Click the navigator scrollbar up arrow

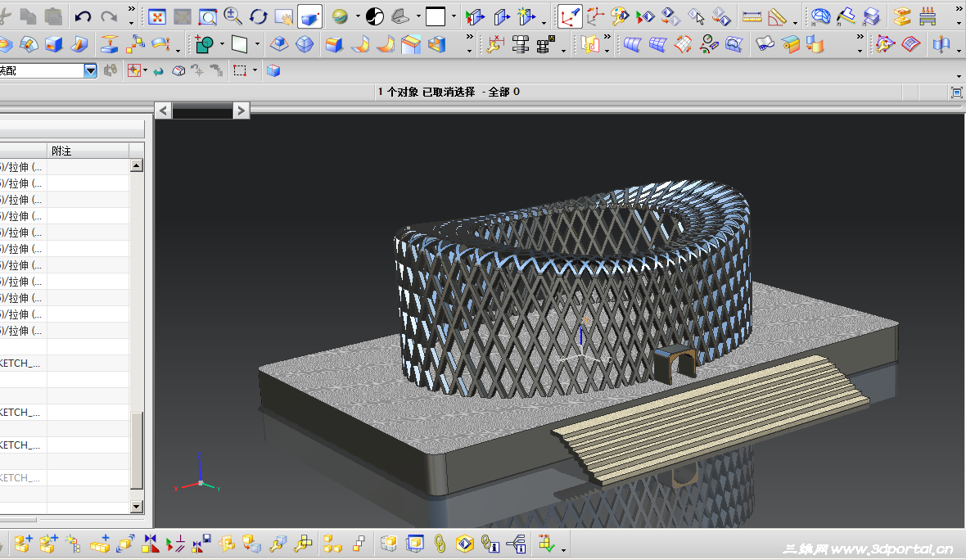click(x=137, y=165)
